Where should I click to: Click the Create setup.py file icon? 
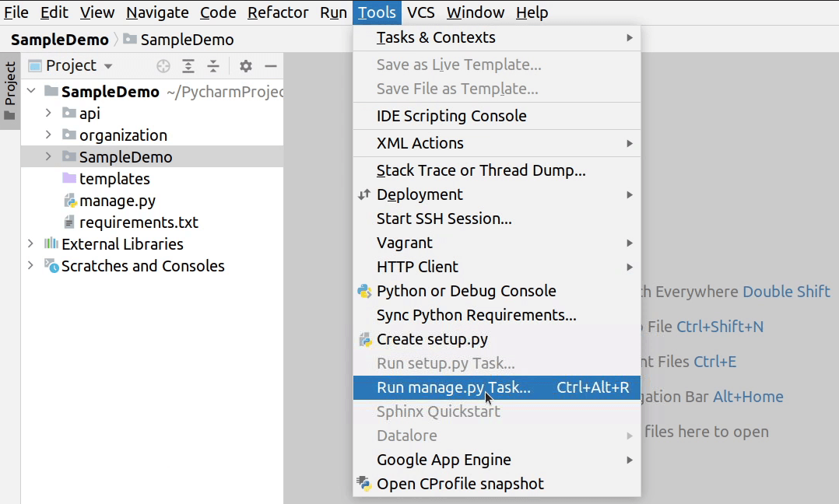[363, 339]
